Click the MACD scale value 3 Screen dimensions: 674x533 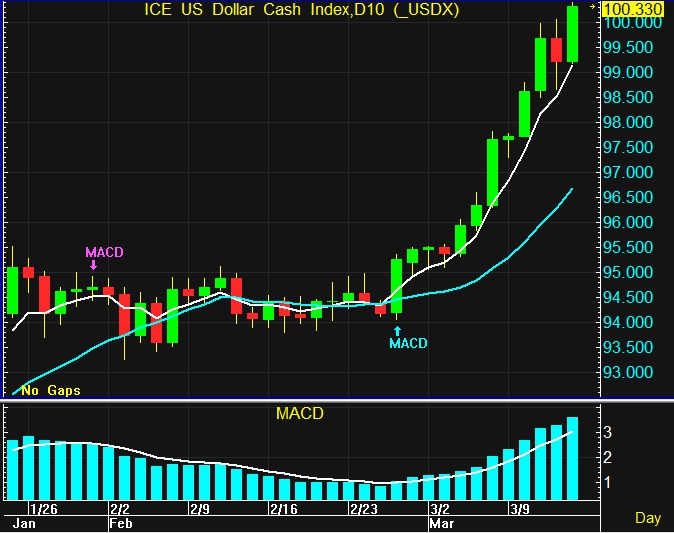point(607,432)
